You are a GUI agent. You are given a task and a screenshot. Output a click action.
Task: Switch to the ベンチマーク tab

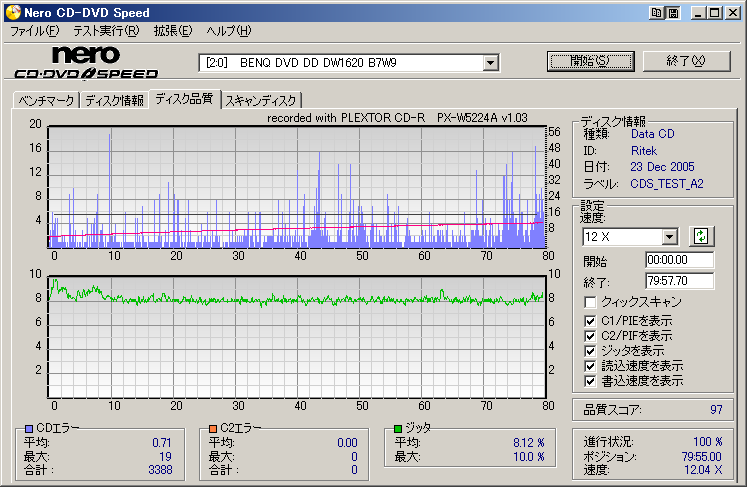pos(44,100)
